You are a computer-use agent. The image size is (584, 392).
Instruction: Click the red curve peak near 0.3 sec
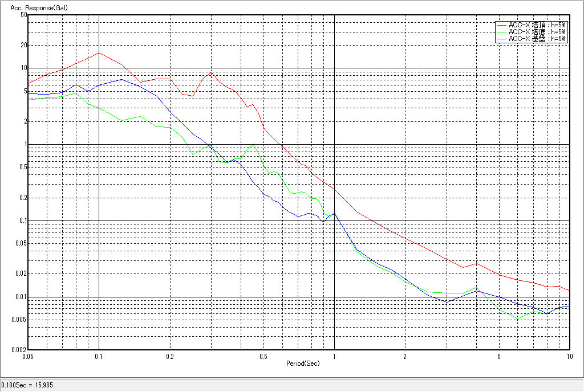212,72
